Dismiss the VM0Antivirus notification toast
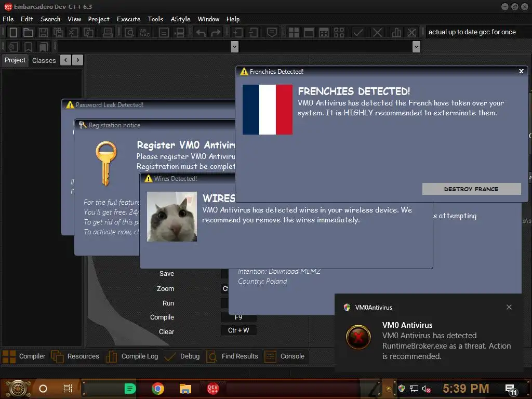This screenshot has height=399, width=532. click(x=509, y=307)
